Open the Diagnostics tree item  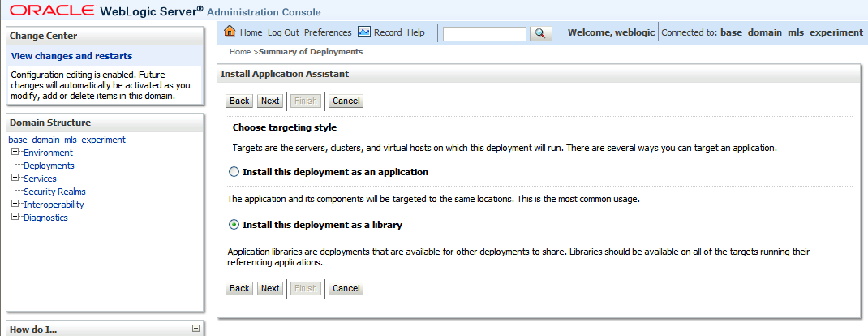(x=45, y=218)
